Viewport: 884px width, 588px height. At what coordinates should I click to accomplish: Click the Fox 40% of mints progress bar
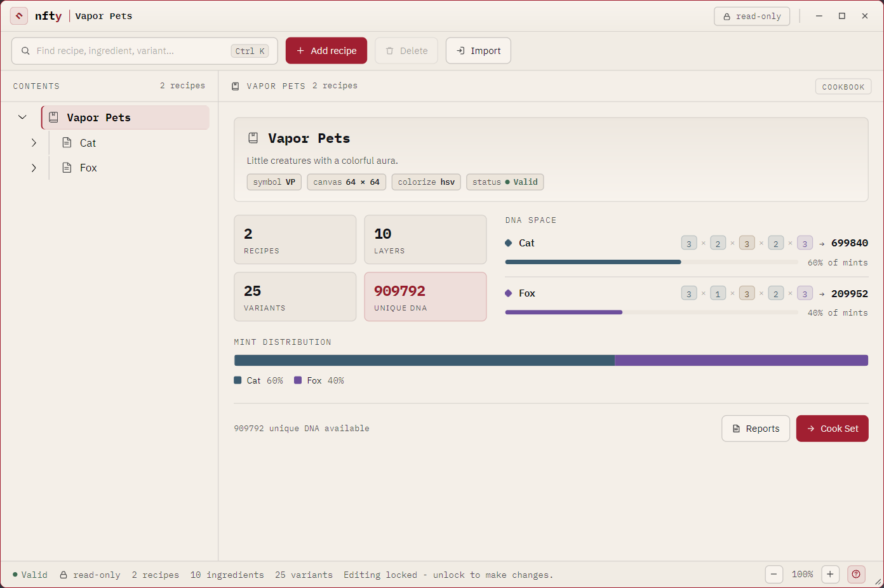[652, 312]
